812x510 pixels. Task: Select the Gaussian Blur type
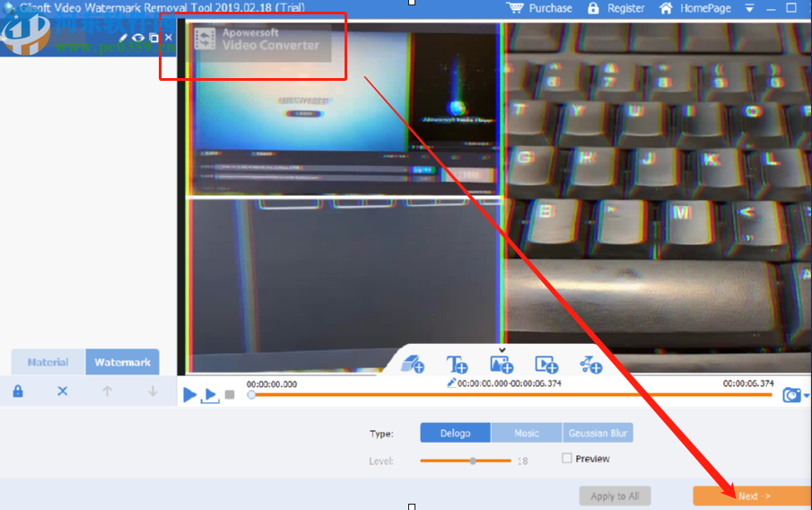[598, 433]
